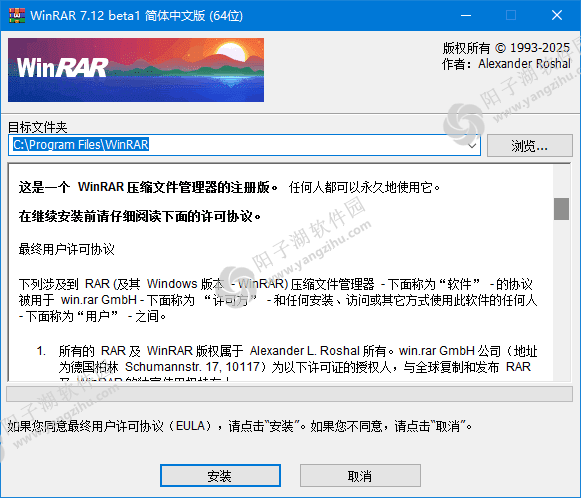Click the WinRAR books icon in title bar
Viewport: 581px width, 498px height.
click(x=17, y=16)
